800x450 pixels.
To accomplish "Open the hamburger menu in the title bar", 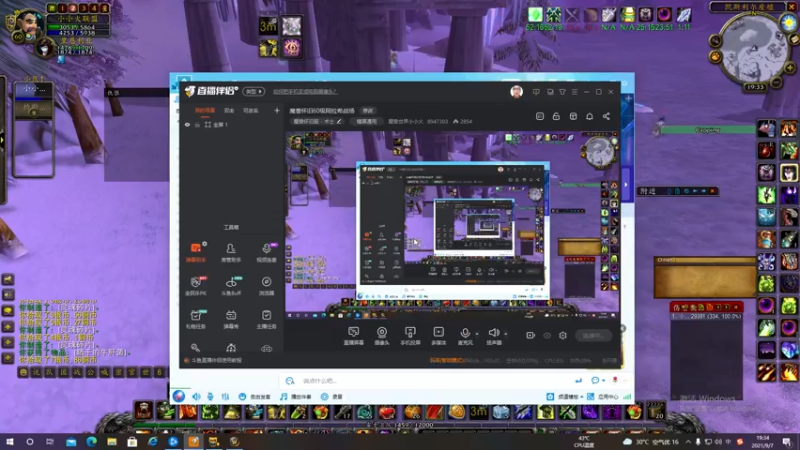I will point(574,92).
